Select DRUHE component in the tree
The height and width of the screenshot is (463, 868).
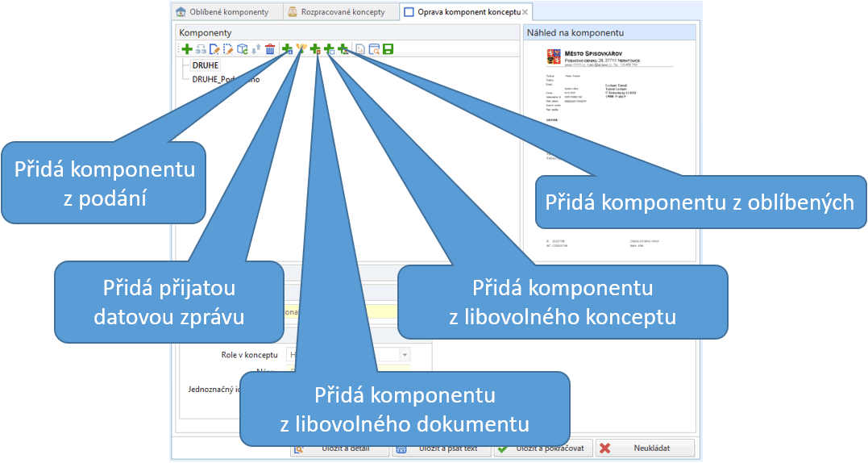206,65
